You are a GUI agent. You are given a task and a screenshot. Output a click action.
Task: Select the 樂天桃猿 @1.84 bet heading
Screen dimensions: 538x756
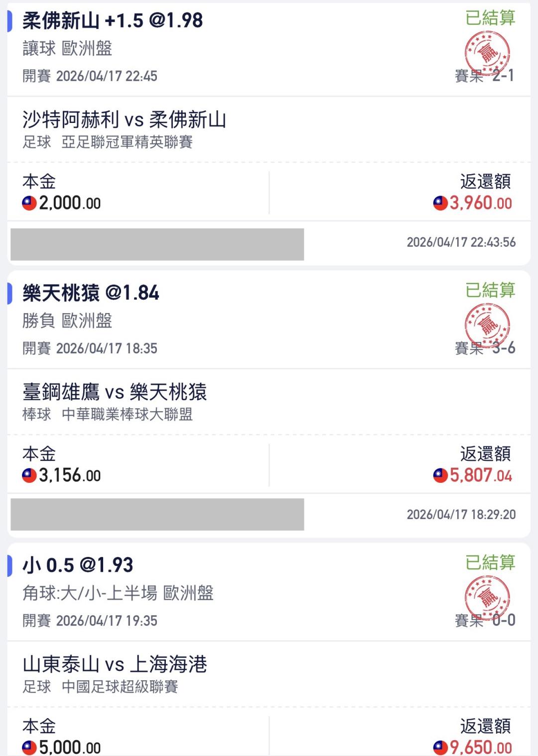click(91, 293)
